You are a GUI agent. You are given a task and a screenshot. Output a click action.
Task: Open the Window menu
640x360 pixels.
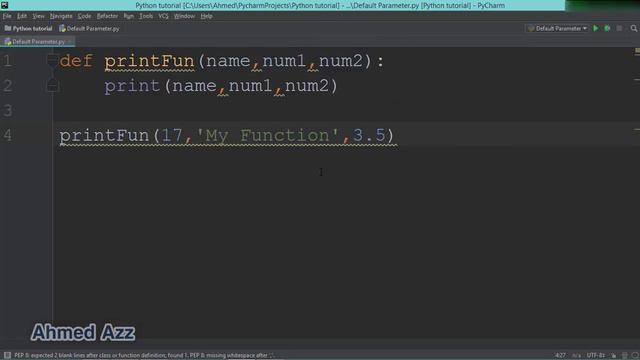pos(184,16)
